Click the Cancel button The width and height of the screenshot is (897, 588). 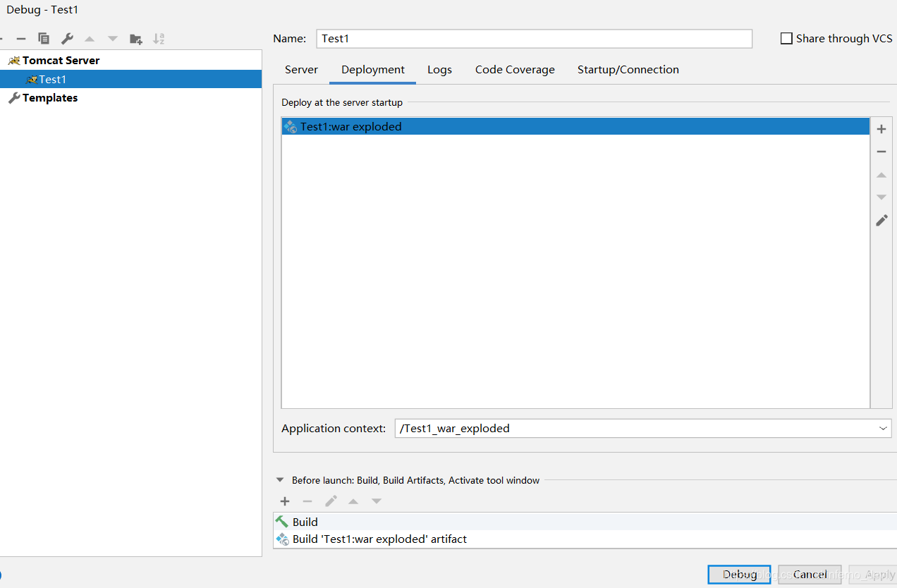(x=810, y=575)
